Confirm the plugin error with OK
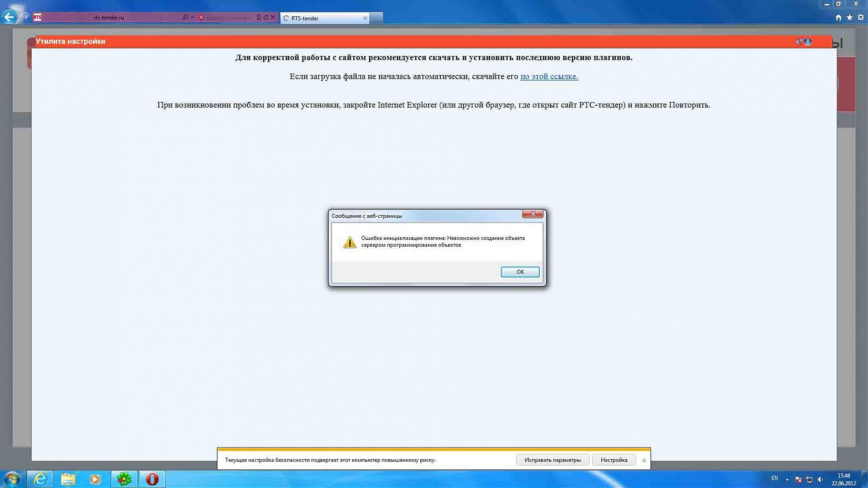 coord(520,272)
